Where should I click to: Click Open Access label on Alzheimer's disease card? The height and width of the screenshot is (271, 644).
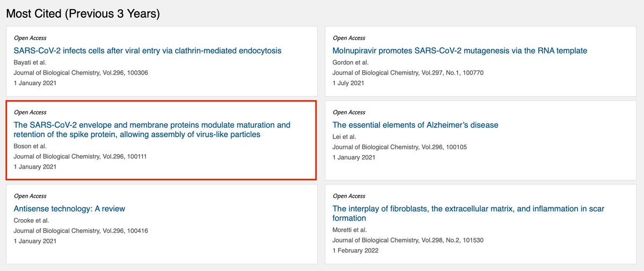coord(349,112)
